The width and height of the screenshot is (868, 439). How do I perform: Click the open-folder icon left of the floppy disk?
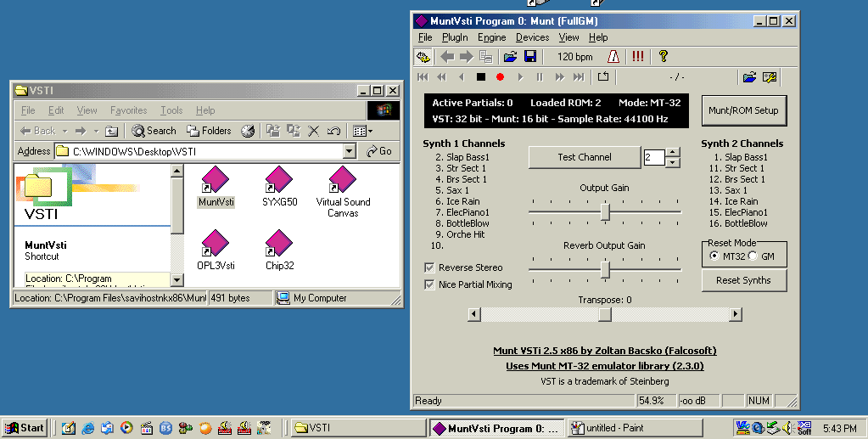[x=511, y=57]
